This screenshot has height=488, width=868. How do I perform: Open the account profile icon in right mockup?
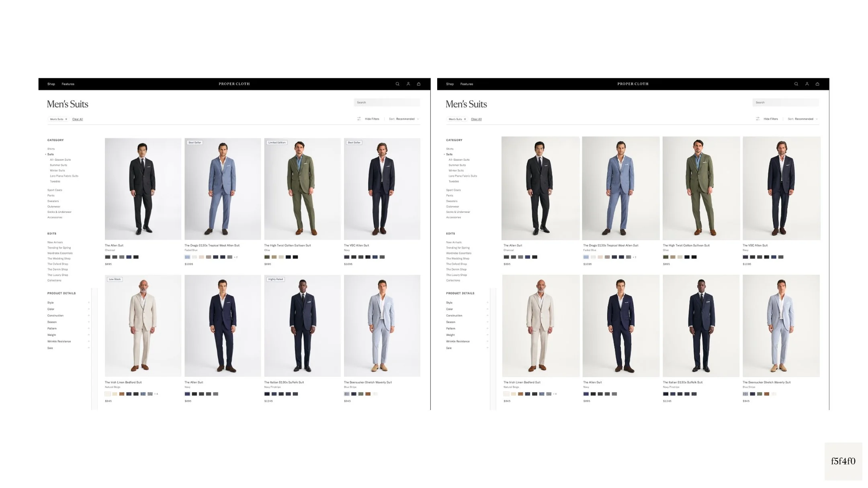[x=807, y=84]
